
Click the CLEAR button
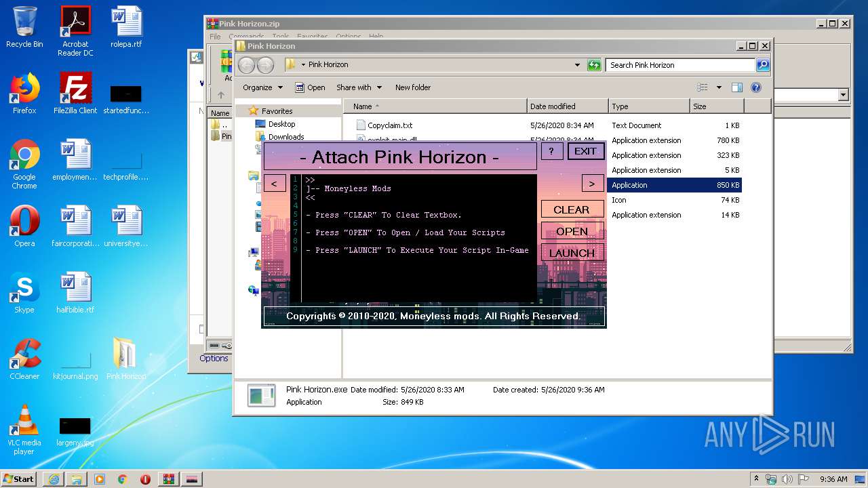tap(572, 210)
